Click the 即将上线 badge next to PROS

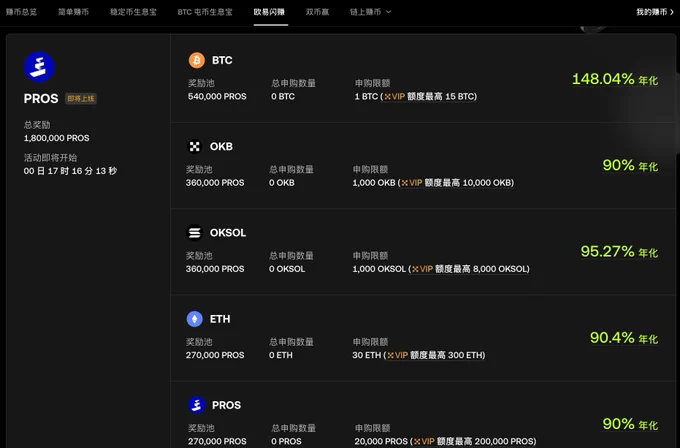tap(81, 98)
